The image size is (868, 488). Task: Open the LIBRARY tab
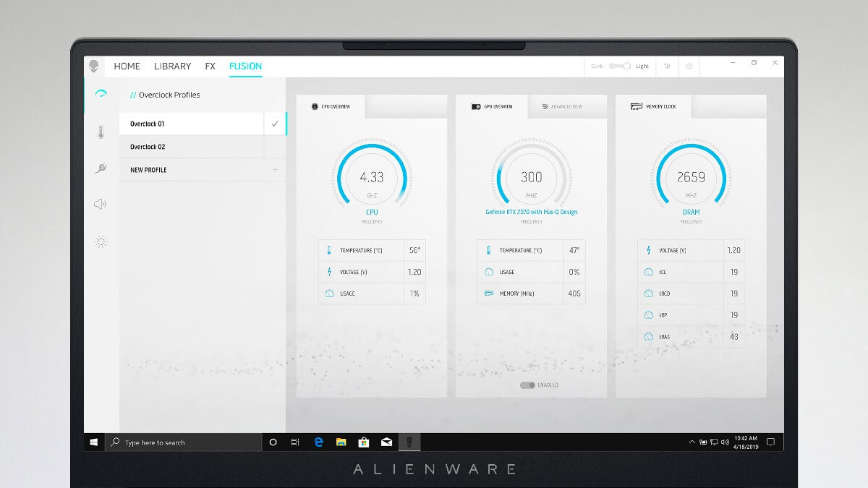click(x=172, y=67)
